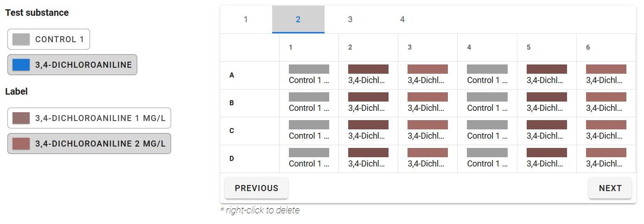Click column header 5
Image resolution: width=644 pixels, height=224 pixels.
pyautogui.click(x=529, y=47)
